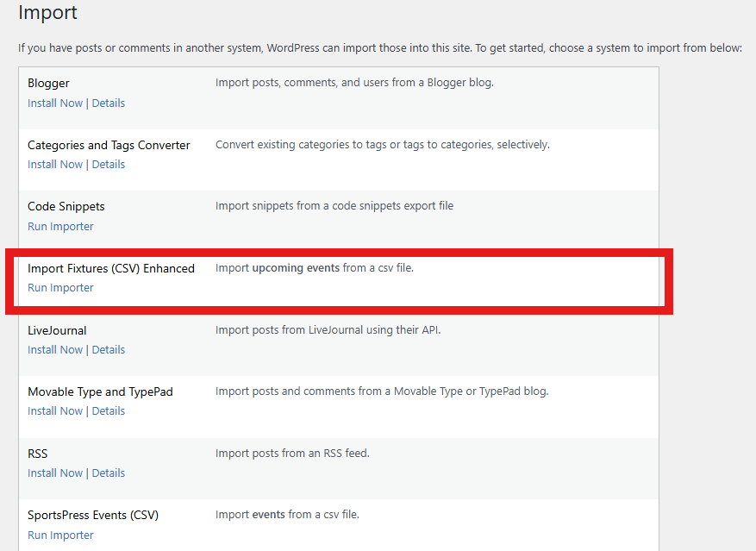The height and width of the screenshot is (551, 756).
Task: Open Details for the LiveJournal importer
Action: tap(108, 349)
